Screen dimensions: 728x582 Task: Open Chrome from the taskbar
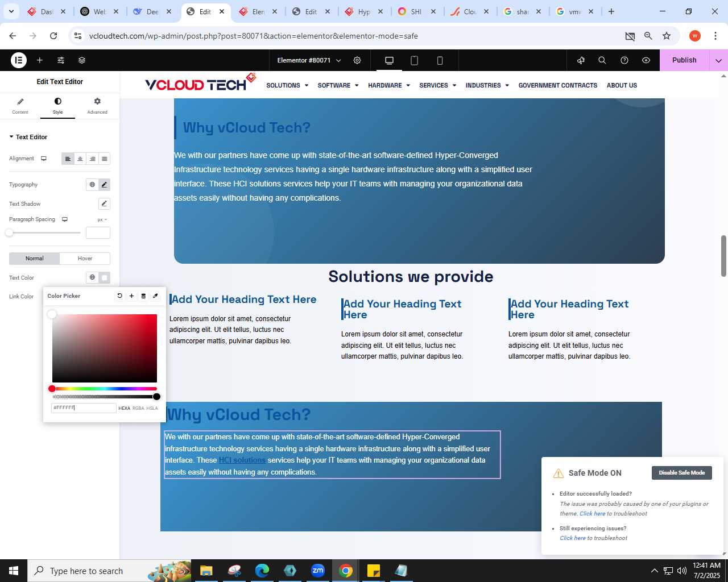pos(346,571)
